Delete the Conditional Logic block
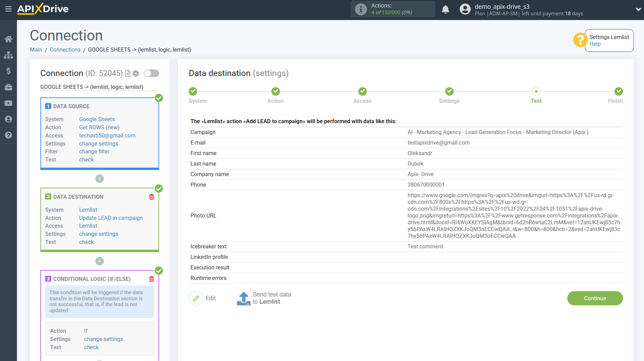This screenshot has height=361, width=644. [152, 279]
